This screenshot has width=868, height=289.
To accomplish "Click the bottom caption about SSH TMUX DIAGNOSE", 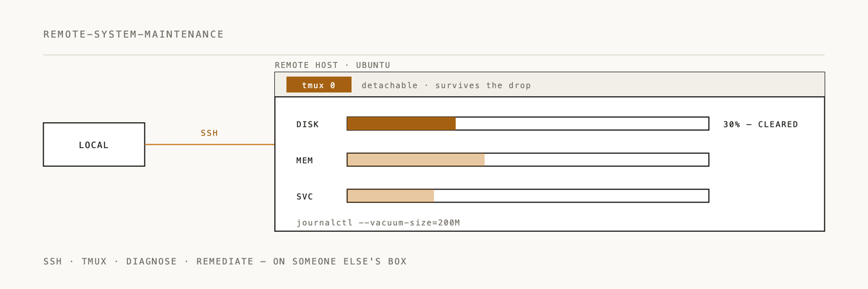I will (225, 262).
